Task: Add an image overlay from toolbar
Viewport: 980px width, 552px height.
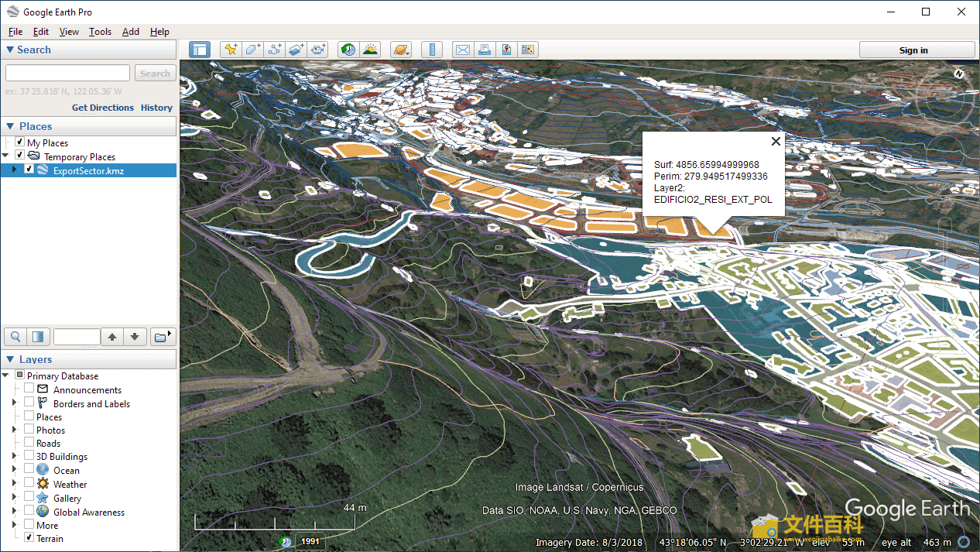Action: tap(296, 50)
